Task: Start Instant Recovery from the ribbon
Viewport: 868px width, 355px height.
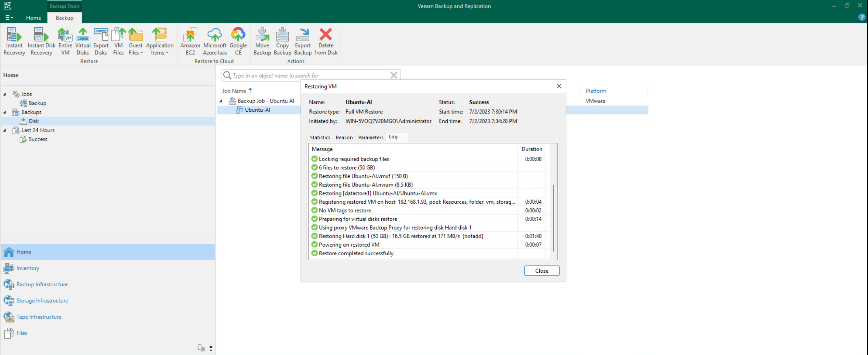Action: point(14,41)
